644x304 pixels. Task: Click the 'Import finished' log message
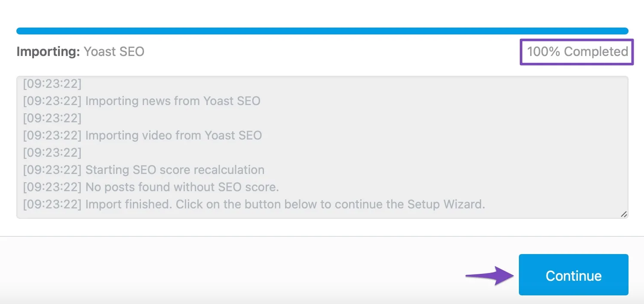(x=254, y=204)
